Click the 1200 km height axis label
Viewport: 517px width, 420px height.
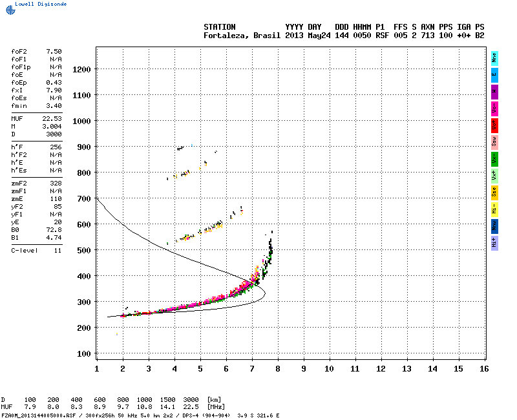pyautogui.click(x=81, y=69)
